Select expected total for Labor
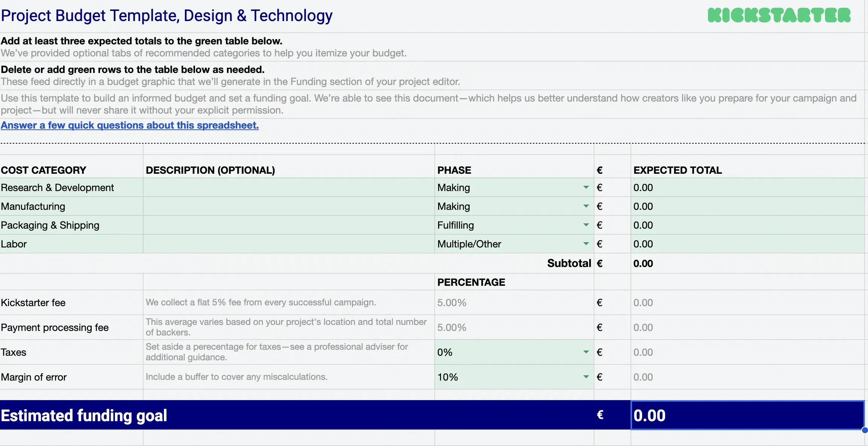Viewport: 868px width, 446px height. coord(748,244)
